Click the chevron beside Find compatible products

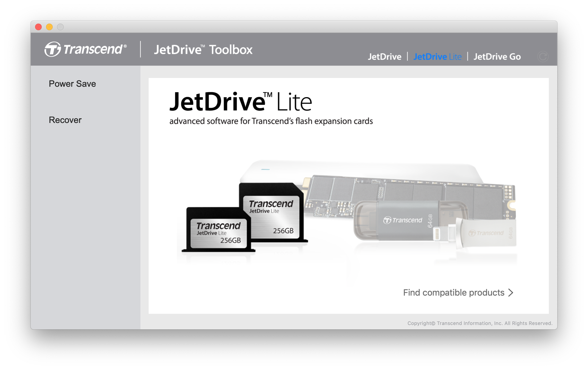[510, 293]
